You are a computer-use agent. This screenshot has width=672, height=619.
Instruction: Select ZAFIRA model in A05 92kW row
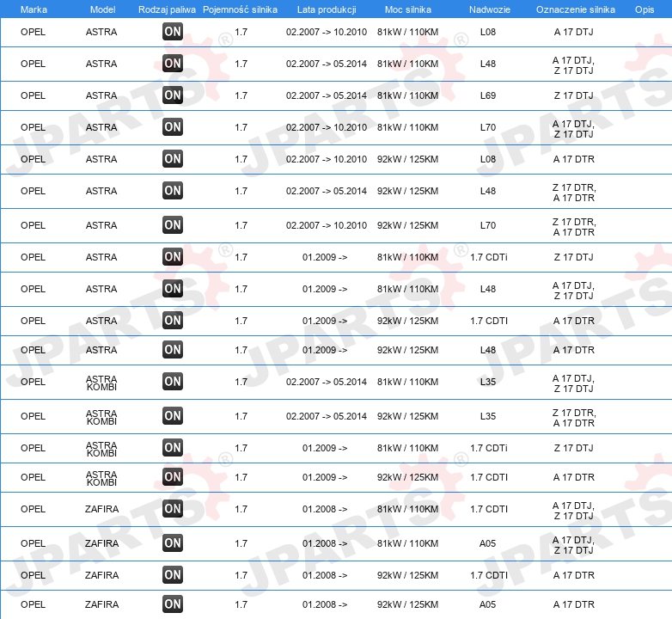[101, 604]
